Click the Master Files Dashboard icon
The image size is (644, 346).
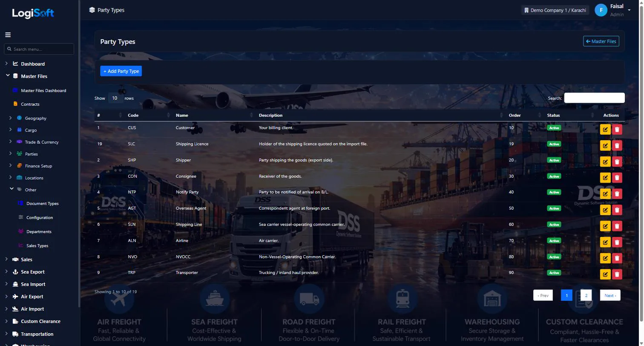[15, 90]
